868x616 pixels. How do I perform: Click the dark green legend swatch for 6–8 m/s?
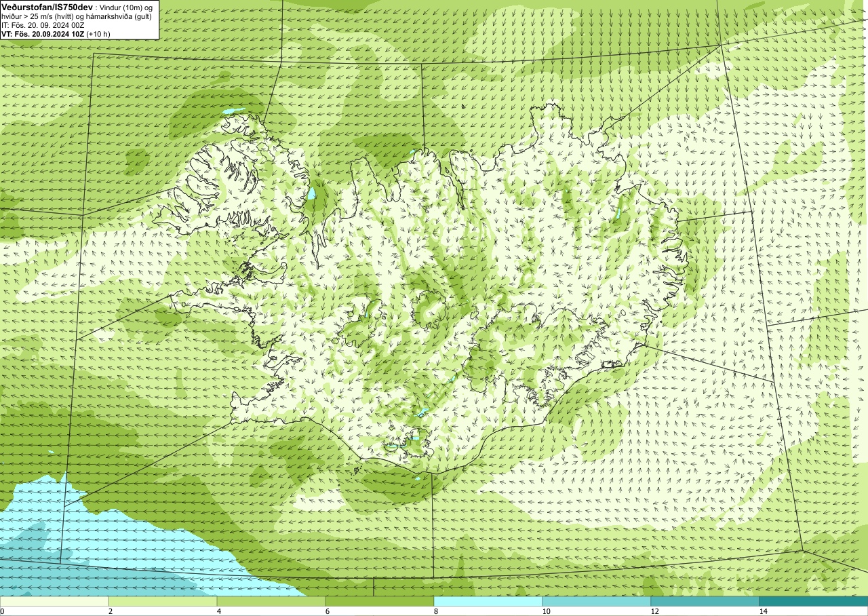point(380,601)
